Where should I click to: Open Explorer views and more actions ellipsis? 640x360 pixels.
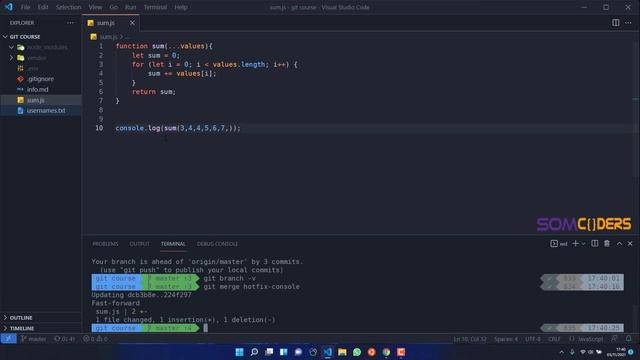(71, 23)
